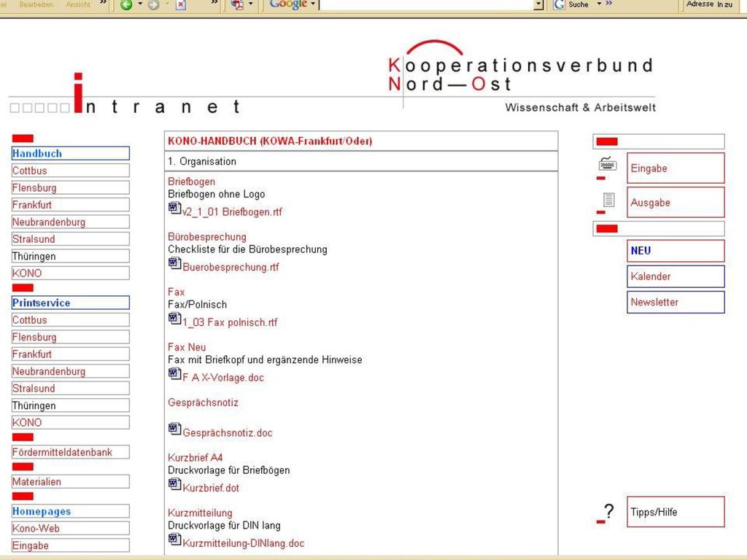The height and width of the screenshot is (560, 747).
Task: Open KONO under Handbuch
Action: tap(71, 273)
